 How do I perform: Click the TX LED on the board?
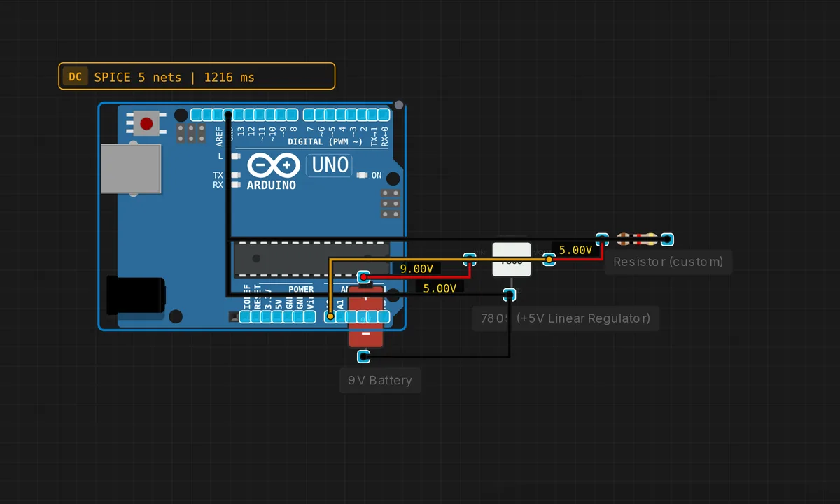[235, 175]
